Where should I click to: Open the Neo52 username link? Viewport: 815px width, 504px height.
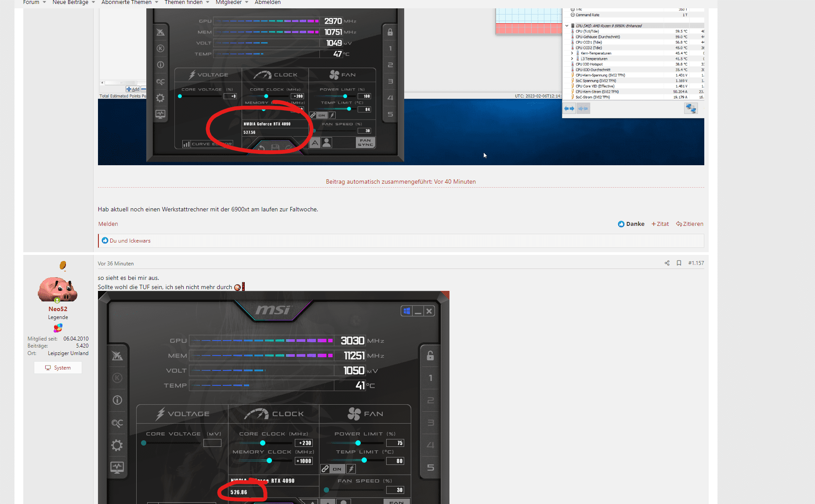click(x=58, y=309)
